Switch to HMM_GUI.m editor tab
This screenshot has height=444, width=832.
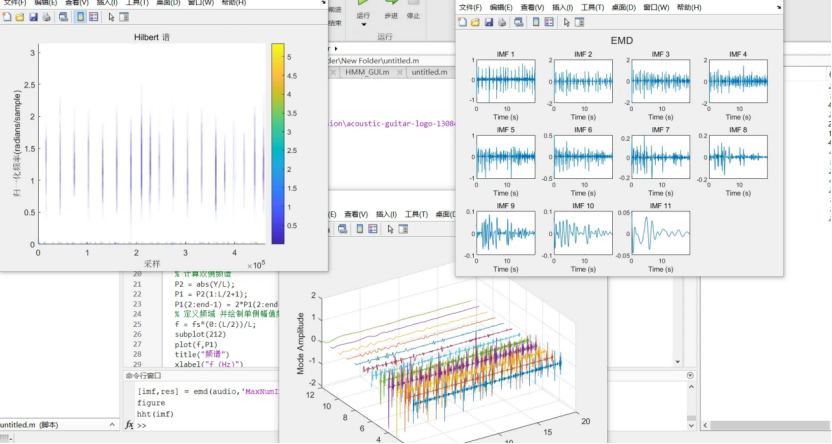point(367,72)
